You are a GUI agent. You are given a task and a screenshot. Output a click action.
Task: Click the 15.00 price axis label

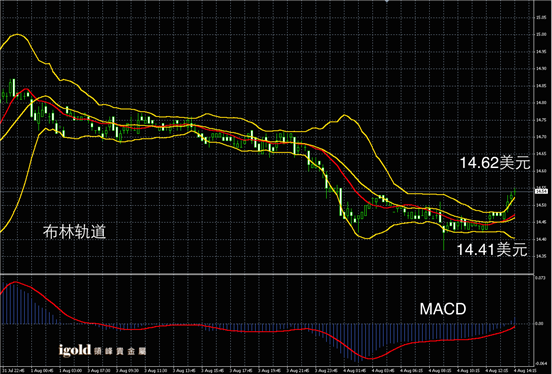point(541,34)
